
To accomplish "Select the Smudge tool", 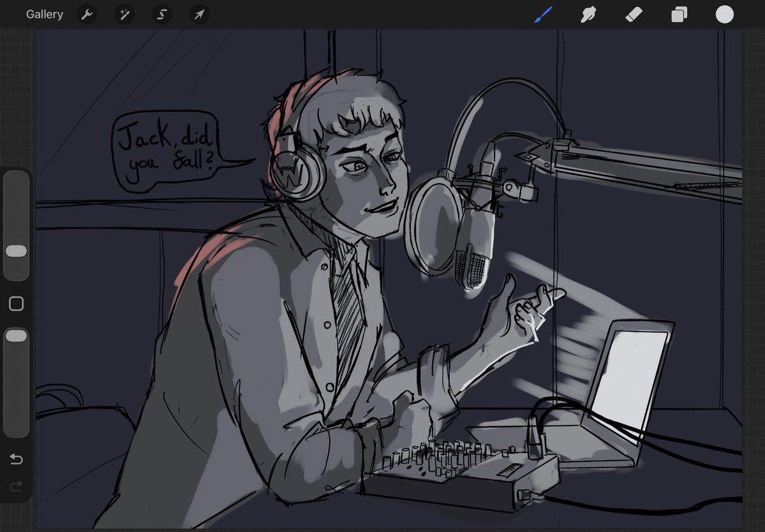I will (588, 15).
